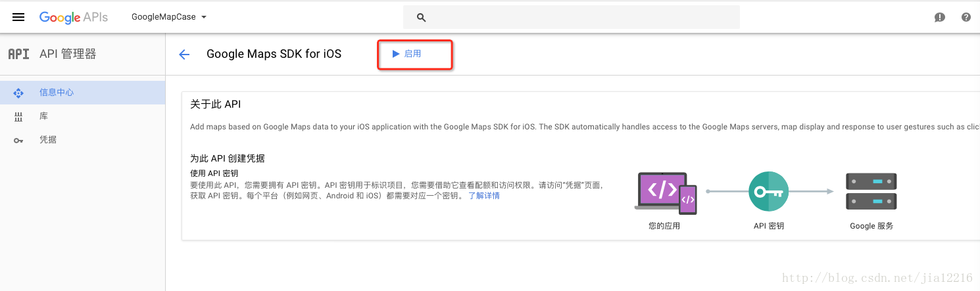Click the search magnifier icon
The image size is (980, 291).
click(x=422, y=18)
